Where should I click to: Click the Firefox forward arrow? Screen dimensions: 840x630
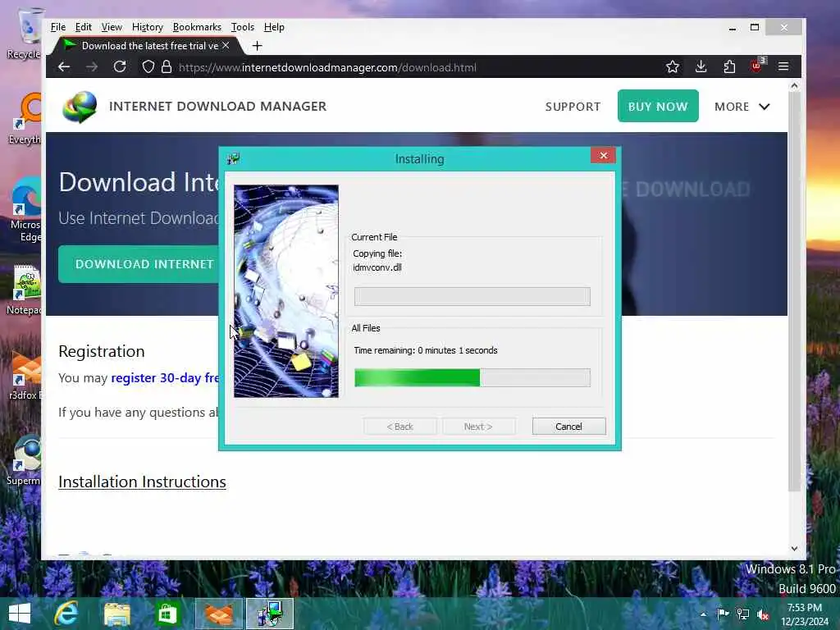click(x=92, y=67)
